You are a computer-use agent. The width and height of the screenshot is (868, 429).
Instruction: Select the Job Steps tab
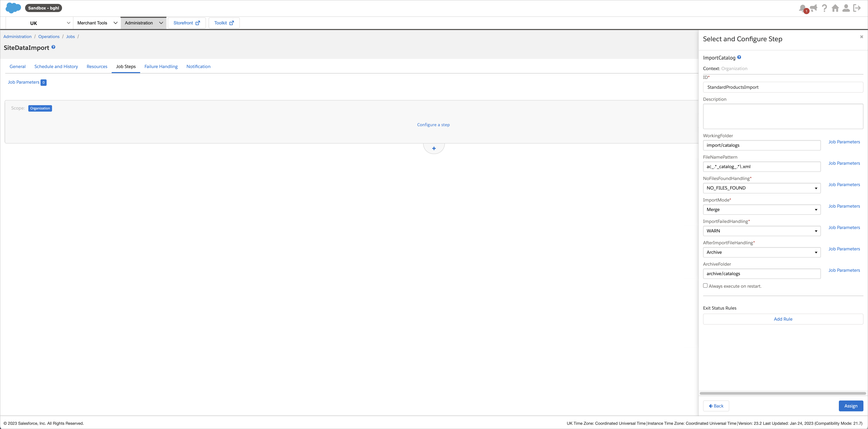point(126,66)
